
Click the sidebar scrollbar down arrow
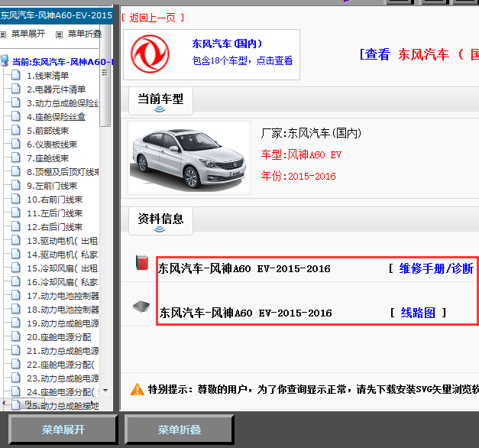(x=105, y=391)
